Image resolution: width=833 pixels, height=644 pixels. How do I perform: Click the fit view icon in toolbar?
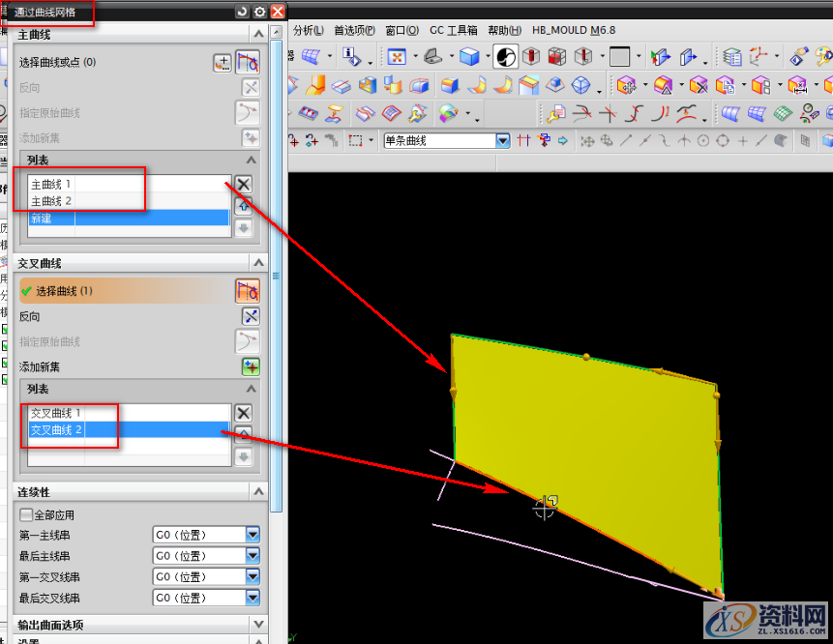click(397, 57)
